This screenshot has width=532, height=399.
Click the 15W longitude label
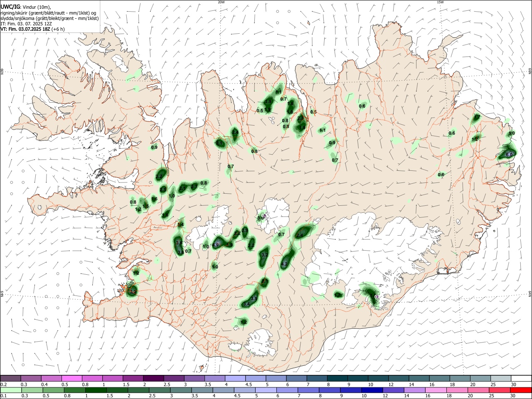[440, 2]
